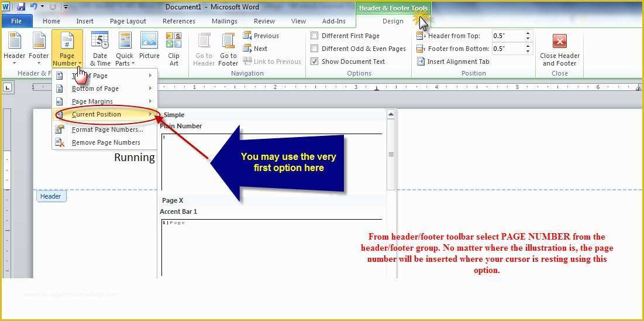Click Insert Alignment Tab
The height and width of the screenshot is (321, 644).
point(453,62)
